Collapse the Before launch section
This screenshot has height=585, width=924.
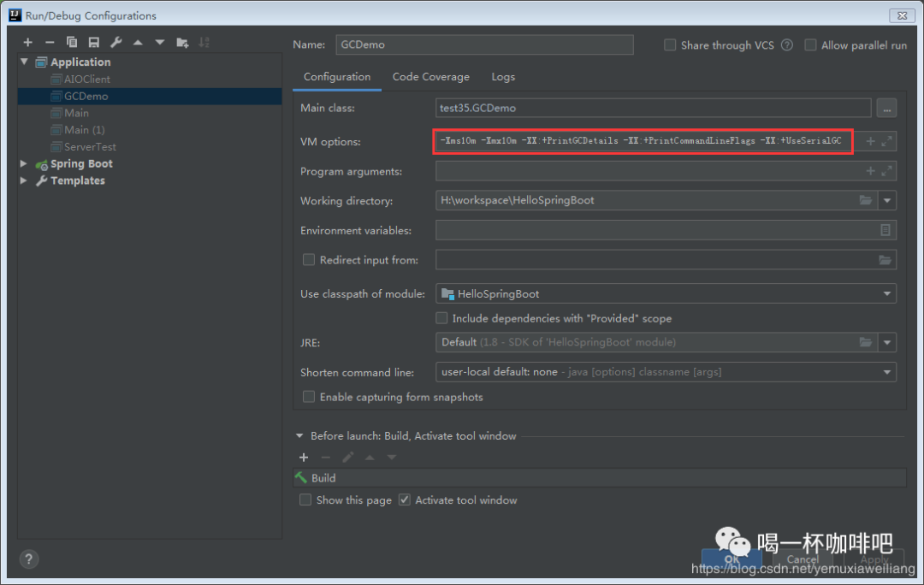tap(299, 436)
